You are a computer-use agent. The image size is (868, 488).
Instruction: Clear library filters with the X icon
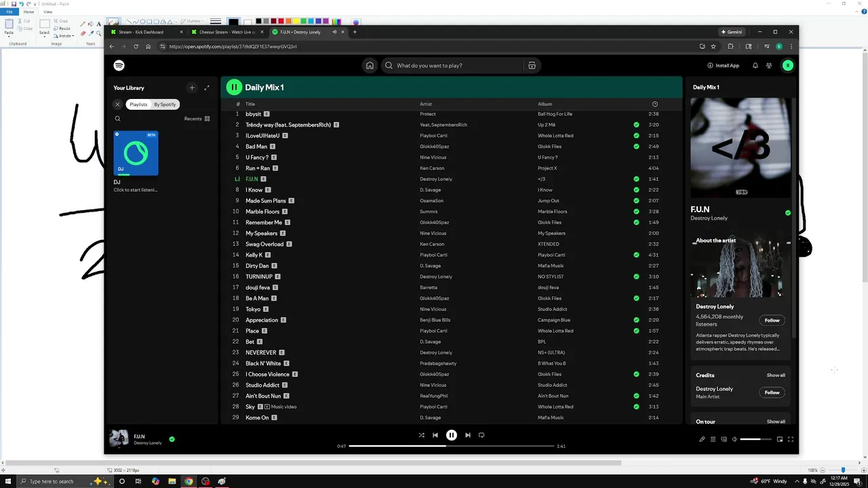coord(117,104)
